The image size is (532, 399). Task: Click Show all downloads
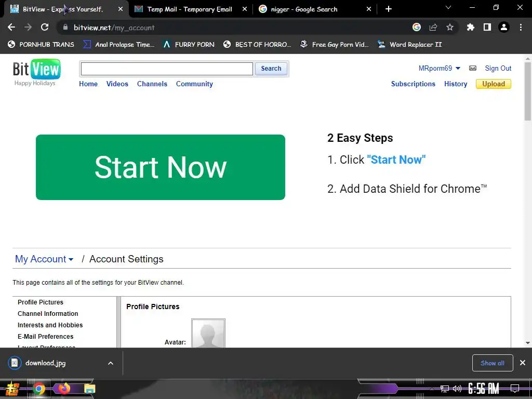493,363
